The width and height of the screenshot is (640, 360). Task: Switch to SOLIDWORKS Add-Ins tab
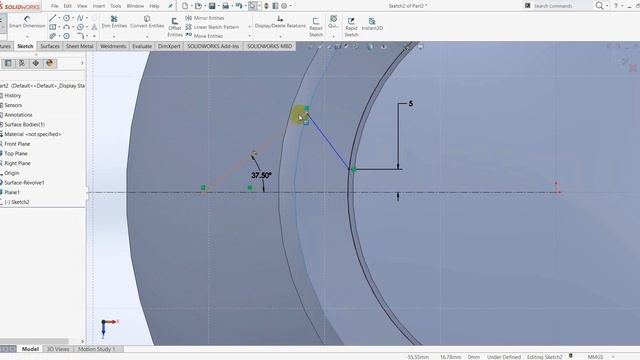(x=213, y=46)
